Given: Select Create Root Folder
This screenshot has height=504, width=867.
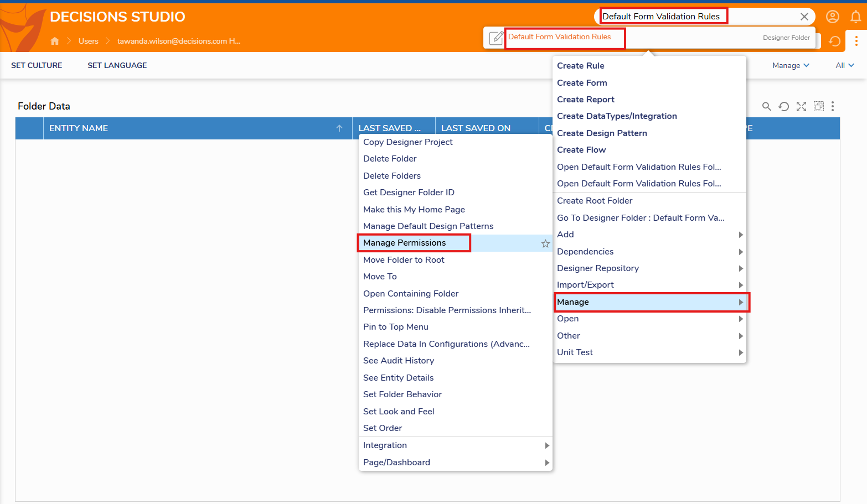Looking at the screenshot, I should pyautogui.click(x=595, y=201).
